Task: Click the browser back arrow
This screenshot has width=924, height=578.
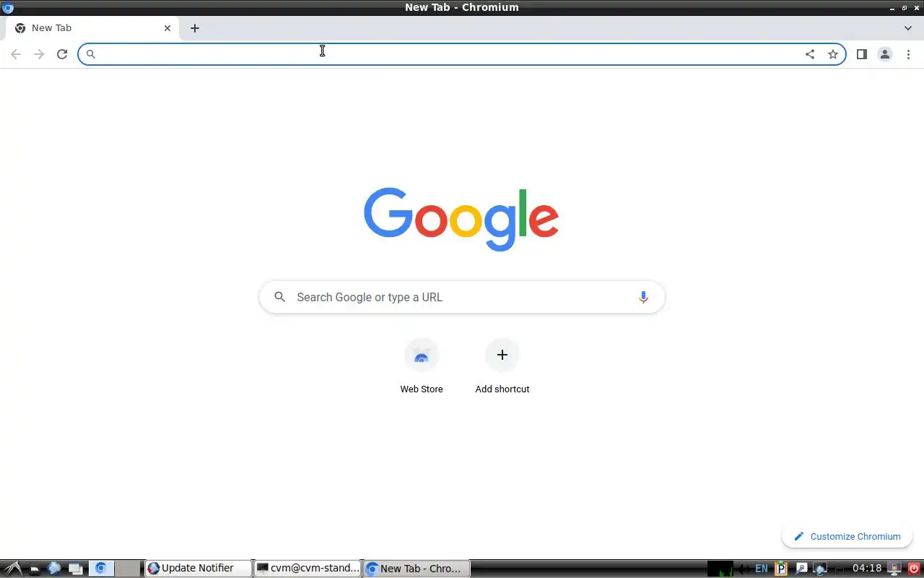Action: [16, 54]
